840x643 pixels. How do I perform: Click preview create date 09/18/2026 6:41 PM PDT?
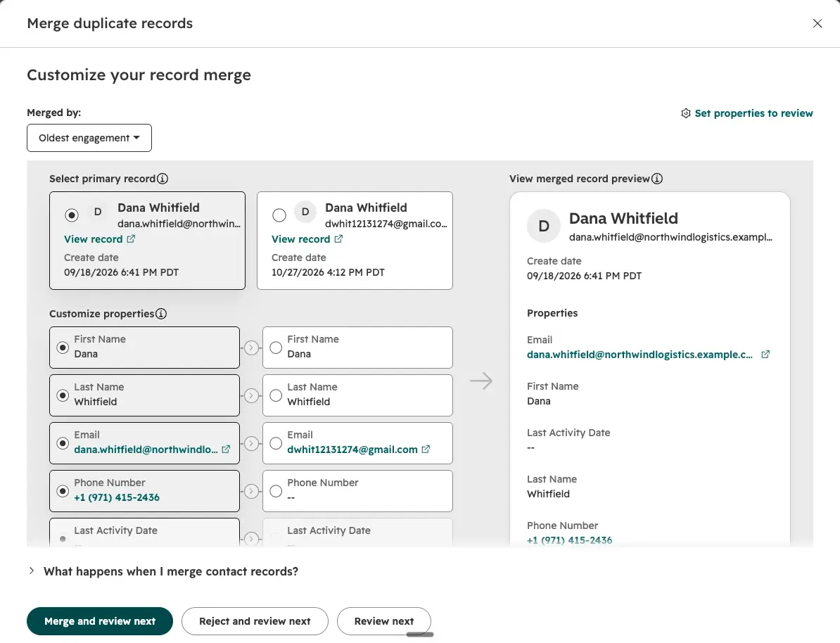(584, 276)
